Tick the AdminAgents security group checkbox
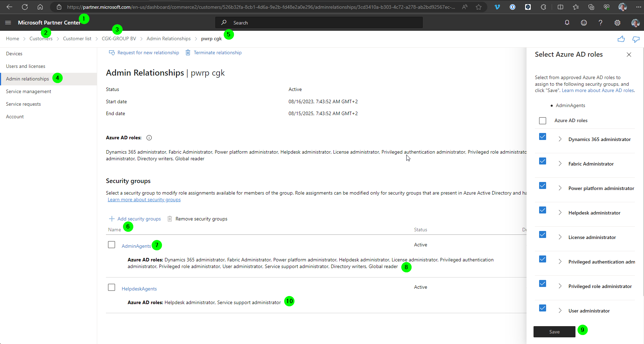The image size is (644, 344). [112, 245]
